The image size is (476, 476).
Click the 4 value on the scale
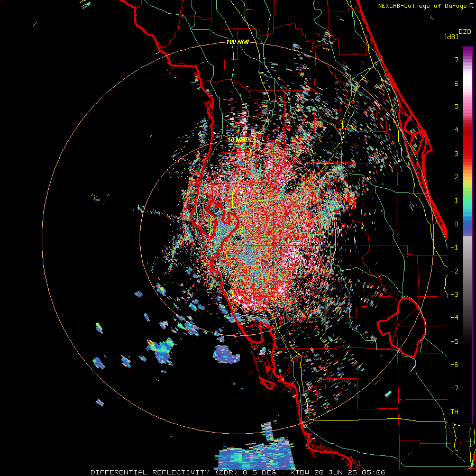pos(456,130)
